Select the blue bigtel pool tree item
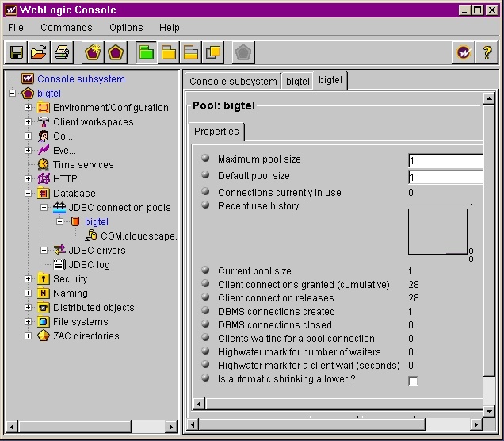504x441 pixels. (97, 221)
